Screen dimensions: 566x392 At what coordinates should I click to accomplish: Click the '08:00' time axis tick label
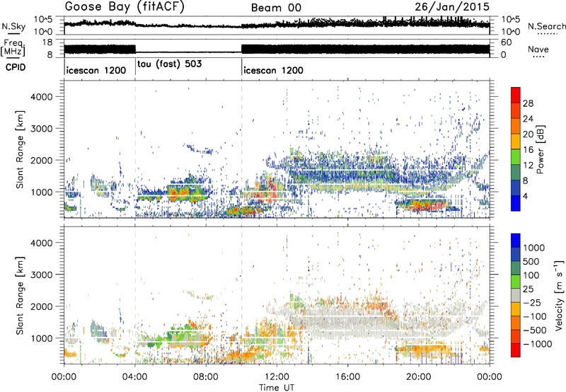pyautogui.click(x=206, y=377)
